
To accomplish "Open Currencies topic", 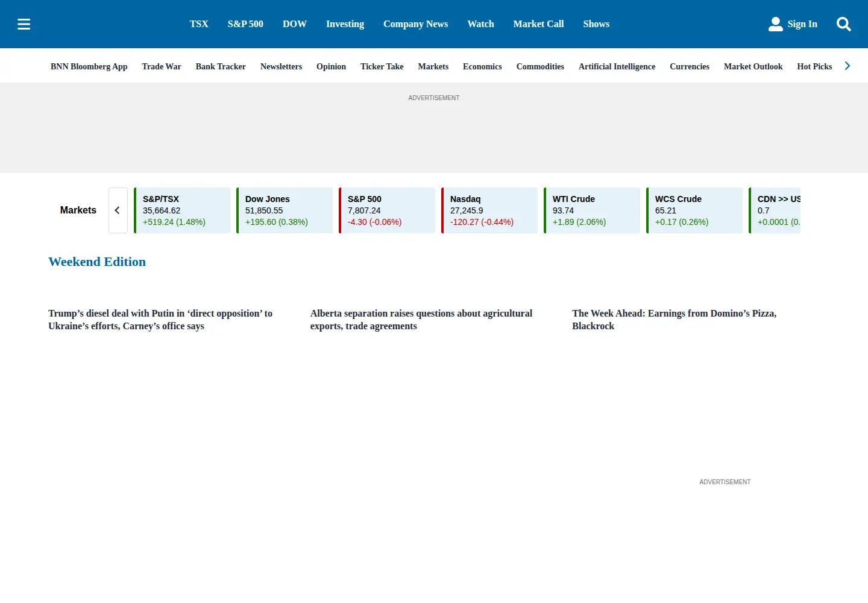I will 690,66.
